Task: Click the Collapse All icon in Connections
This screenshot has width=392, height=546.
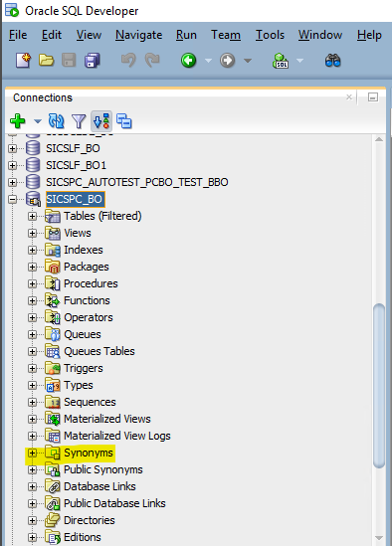Action: [x=124, y=121]
